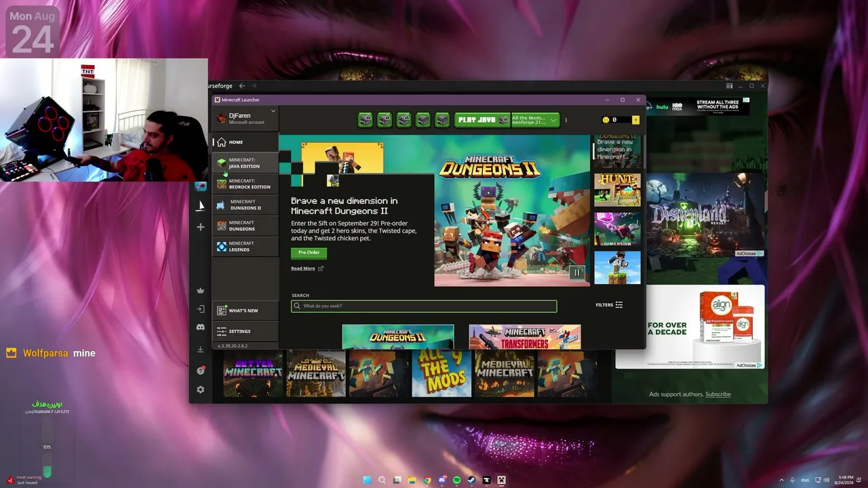Screen dimensions: 868x488
Task: Open All The Mods 9 modpack thumbnail
Action: [441, 373]
